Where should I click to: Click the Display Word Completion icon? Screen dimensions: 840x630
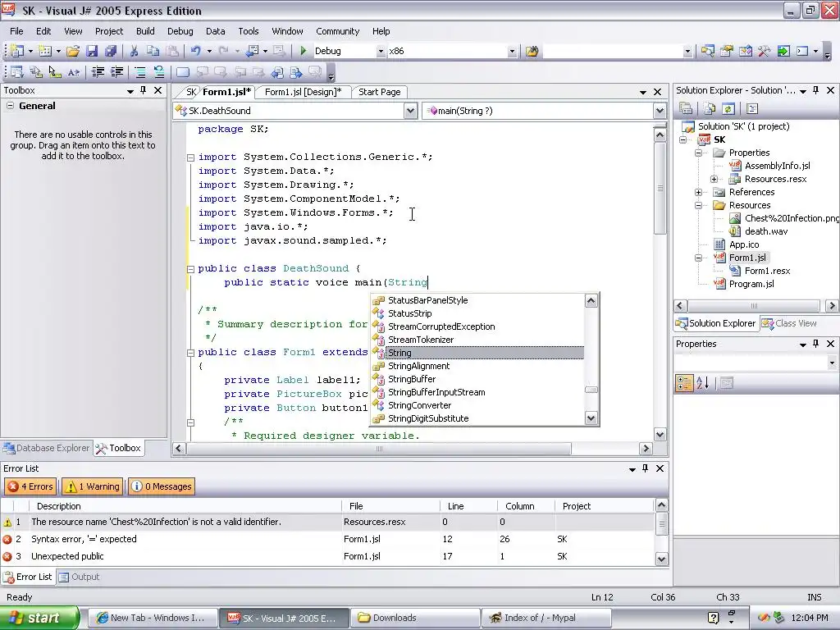(x=73, y=72)
